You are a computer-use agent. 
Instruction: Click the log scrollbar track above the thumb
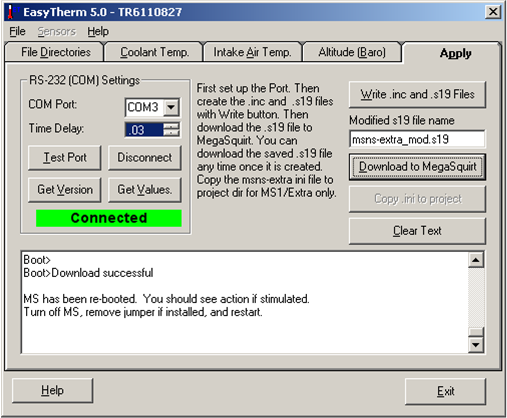(x=476, y=297)
